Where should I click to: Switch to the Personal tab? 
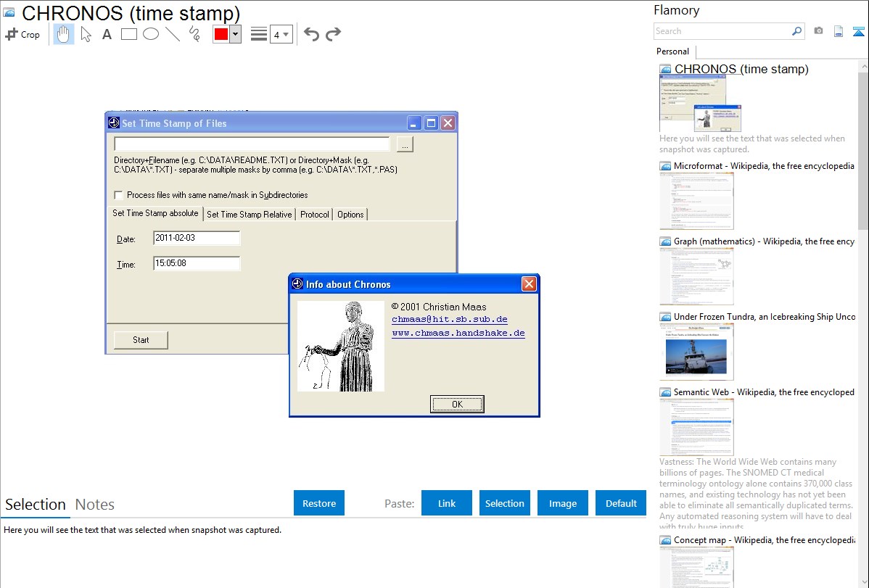(673, 51)
